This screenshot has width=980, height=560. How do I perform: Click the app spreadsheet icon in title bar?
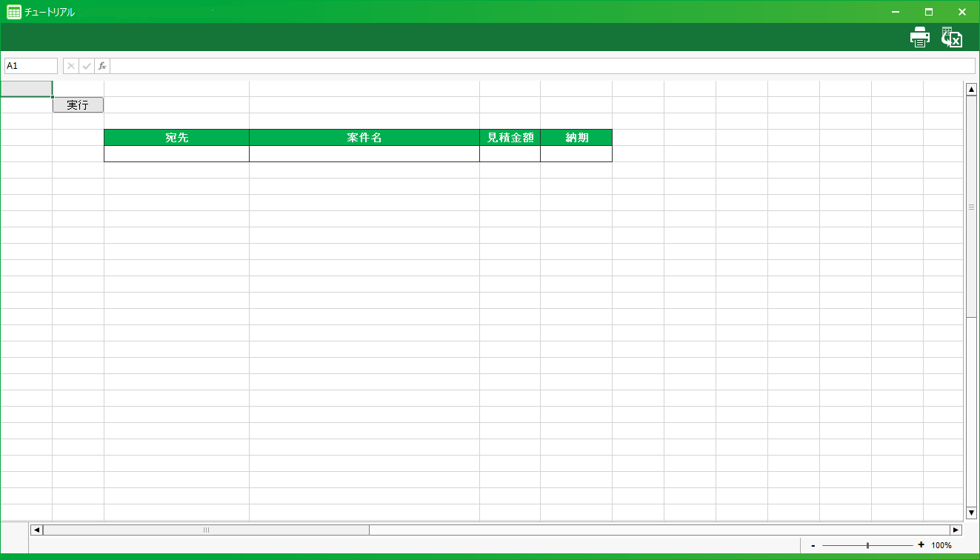click(x=13, y=12)
